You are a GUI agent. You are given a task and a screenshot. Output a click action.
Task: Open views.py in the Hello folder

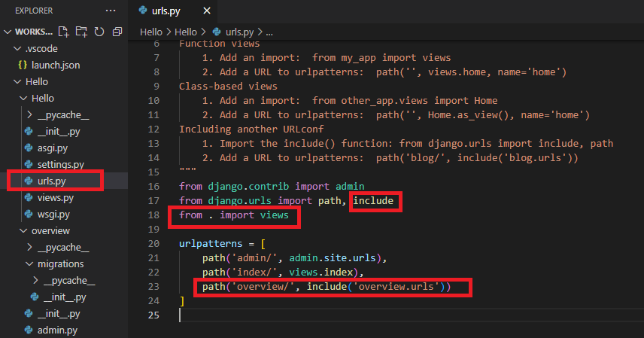click(56, 198)
